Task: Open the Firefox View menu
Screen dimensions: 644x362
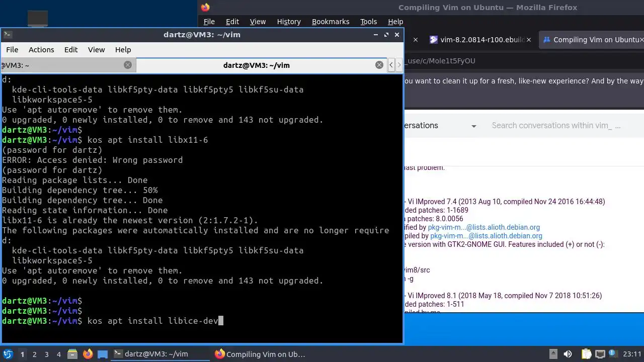Action: pos(258,22)
